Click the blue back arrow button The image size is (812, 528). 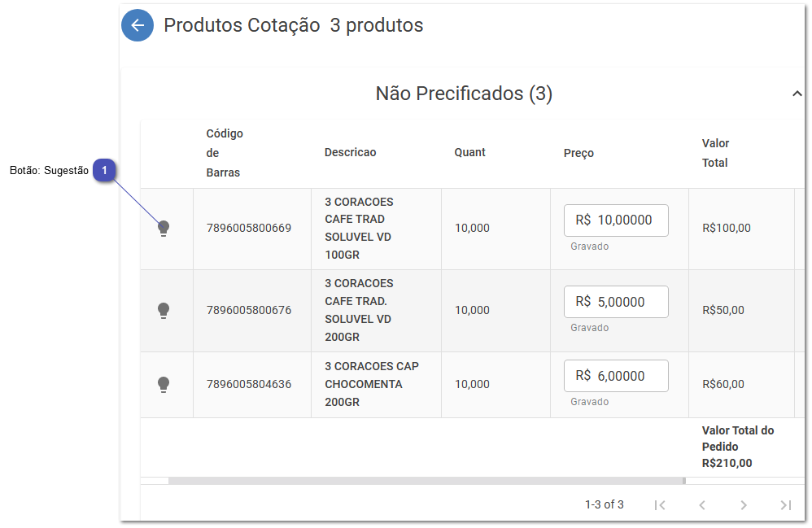click(x=138, y=25)
